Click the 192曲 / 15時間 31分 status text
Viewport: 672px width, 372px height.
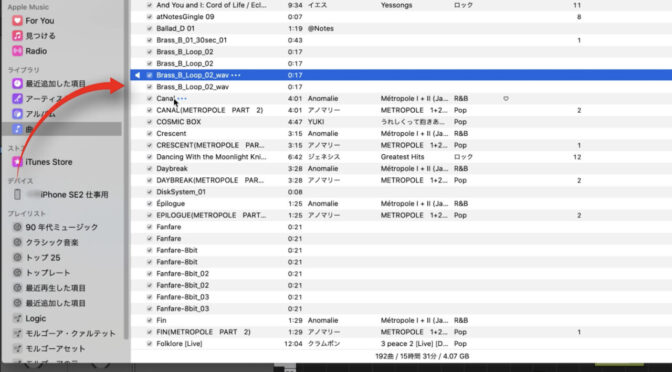click(422, 356)
